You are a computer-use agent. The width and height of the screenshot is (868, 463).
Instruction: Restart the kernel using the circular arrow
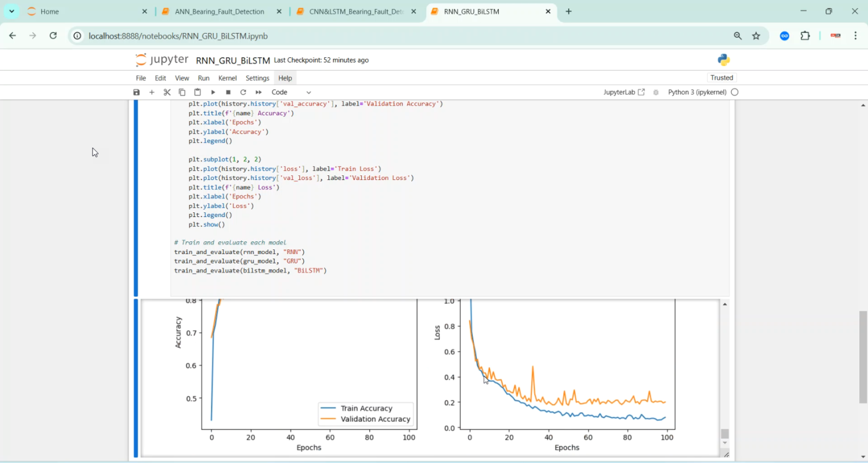[243, 93]
